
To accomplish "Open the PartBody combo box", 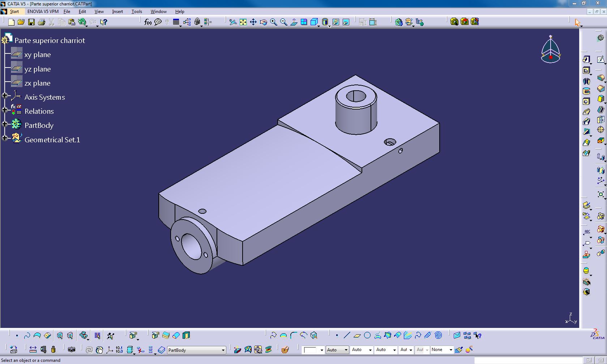I will tap(196, 350).
